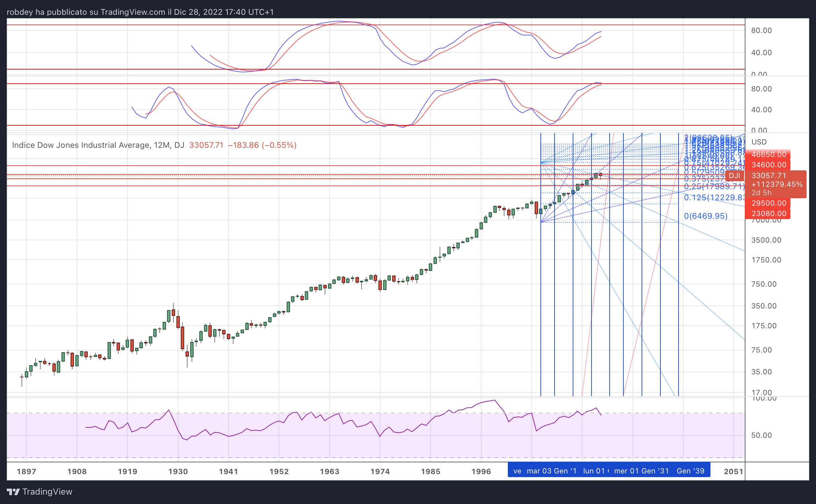The image size is (816, 504).
Task: Click the blue 'mar 03 Gen '1' date marker
Action: click(x=552, y=471)
